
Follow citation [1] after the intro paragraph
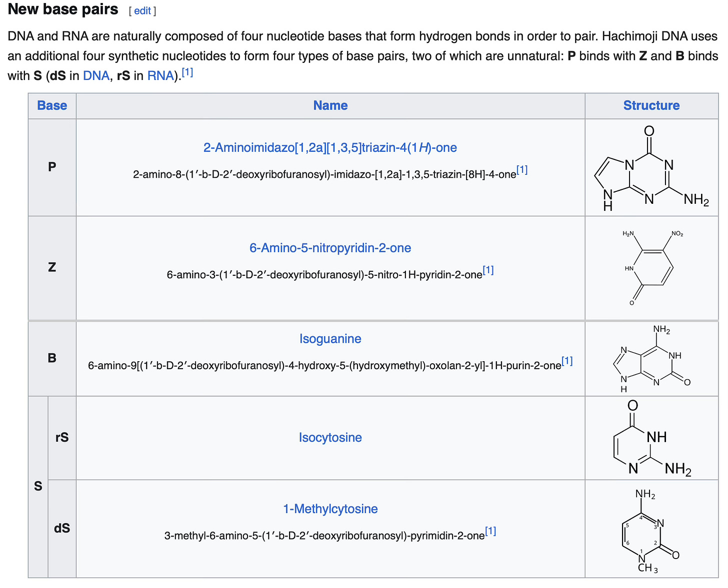(187, 72)
